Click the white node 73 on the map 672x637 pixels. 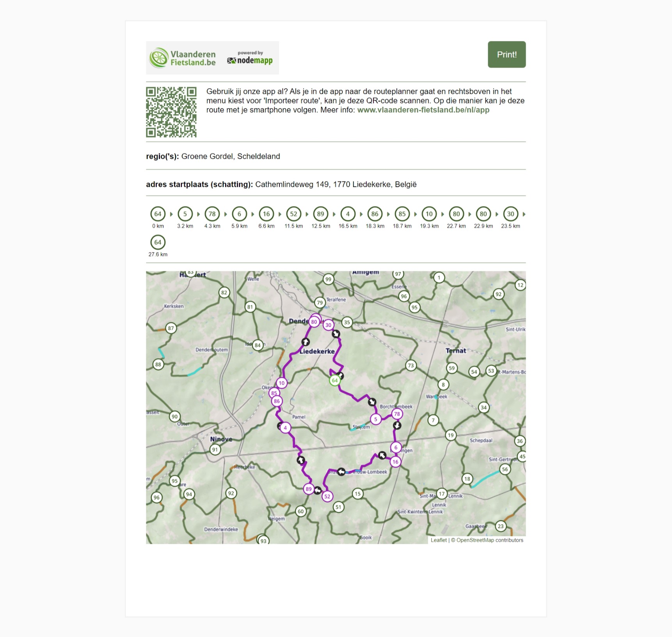click(x=411, y=366)
